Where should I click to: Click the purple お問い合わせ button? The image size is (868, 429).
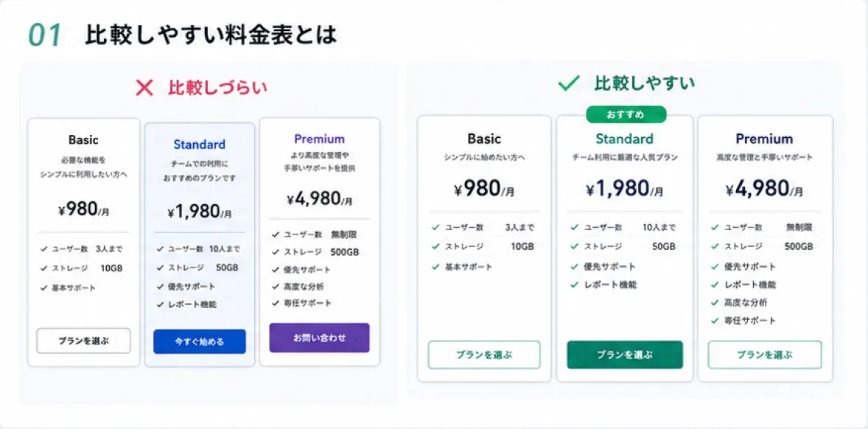[x=319, y=338]
